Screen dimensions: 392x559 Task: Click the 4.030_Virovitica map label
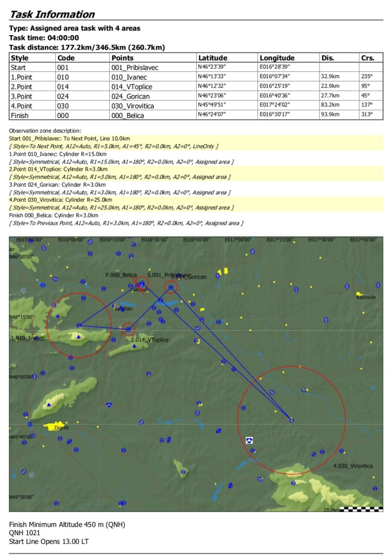(x=353, y=466)
